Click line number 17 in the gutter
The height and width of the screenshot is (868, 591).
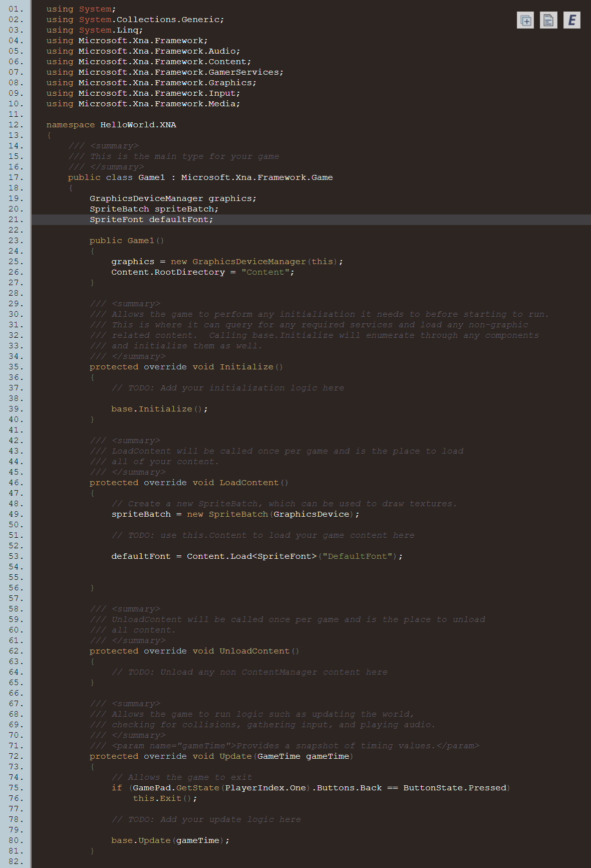(16, 177)
